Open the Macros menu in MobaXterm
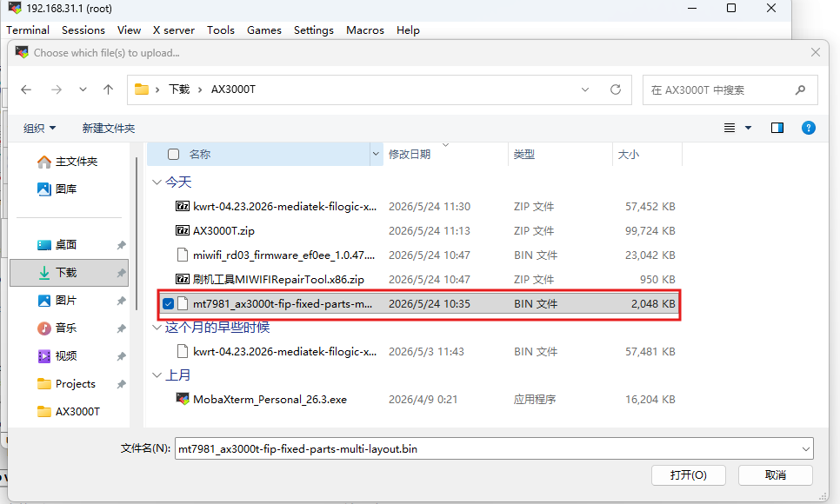 (x=365, y=30)
